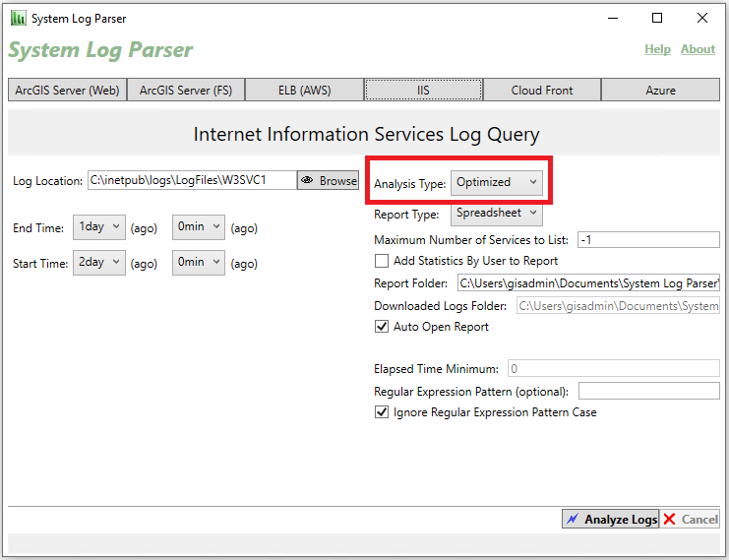Open the Start Time 2day dropdown
This screenshot has width=729, height=560.
(98, 263)
